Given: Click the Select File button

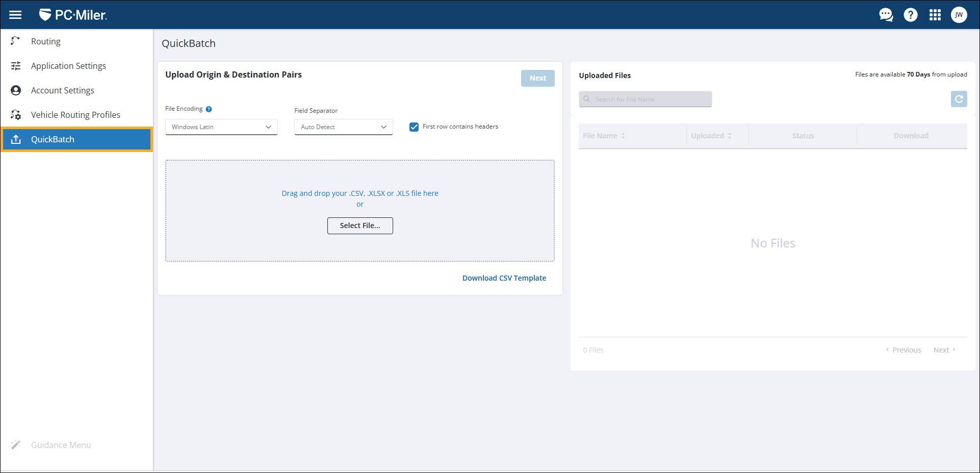Looking at the screenshot, I should point(359,226).
